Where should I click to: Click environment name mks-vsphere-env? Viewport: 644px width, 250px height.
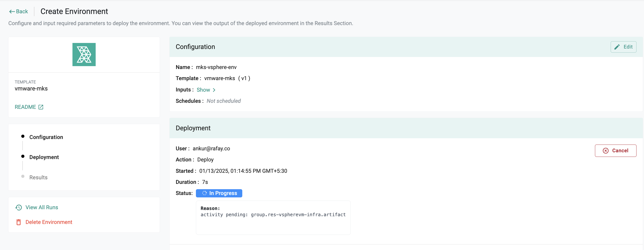click(x=216, y=67)
